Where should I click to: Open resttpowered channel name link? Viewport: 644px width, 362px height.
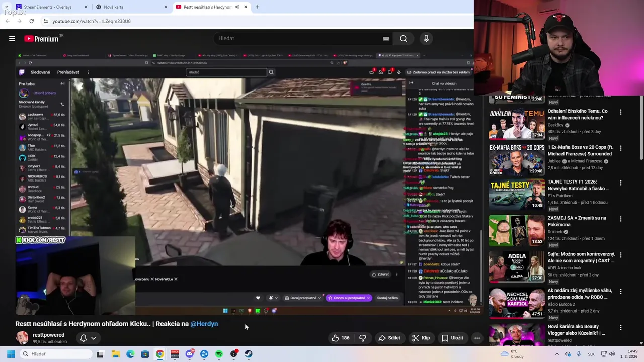[48, 335]
